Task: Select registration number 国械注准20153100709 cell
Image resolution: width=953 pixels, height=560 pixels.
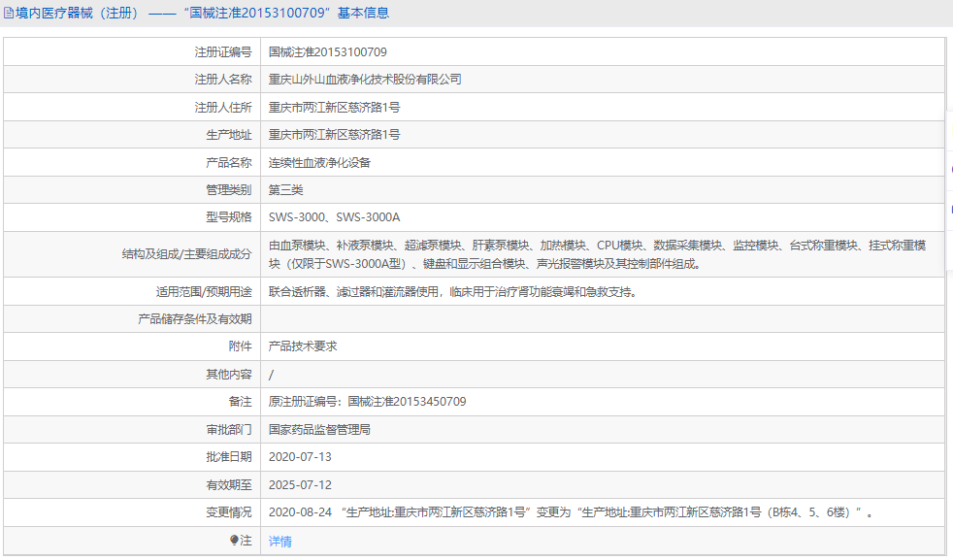Action: [x=328, y=52]
